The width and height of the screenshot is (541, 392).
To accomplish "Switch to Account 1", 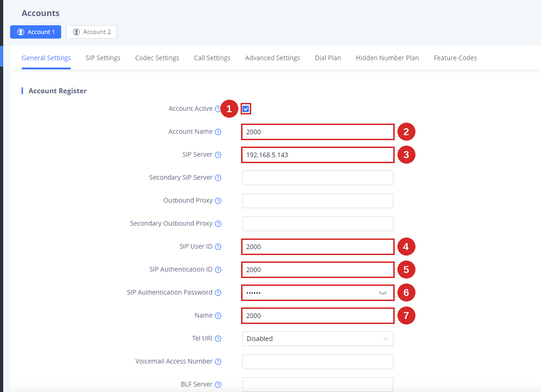I will [35, 32].
